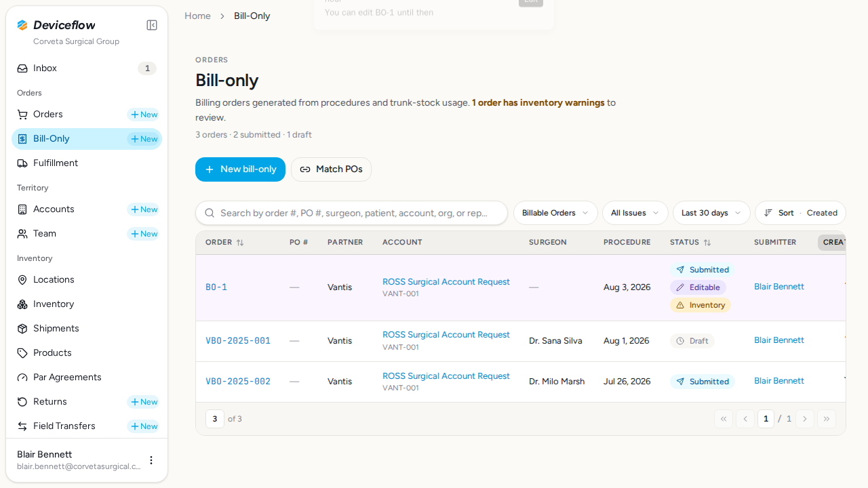Click the rows-per-page count box
The image size is (868, 488).
[x=215, y=419]
